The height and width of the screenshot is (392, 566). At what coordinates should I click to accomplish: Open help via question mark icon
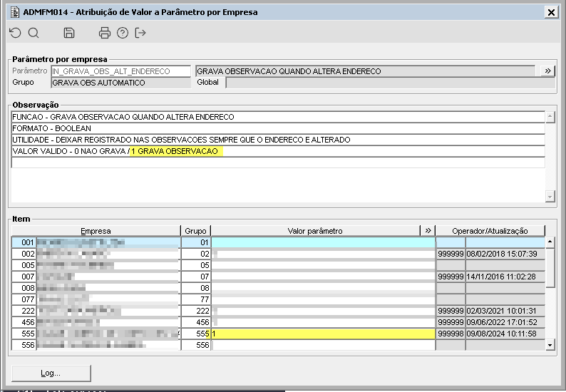pyautogui.click(x=123, y=33)
